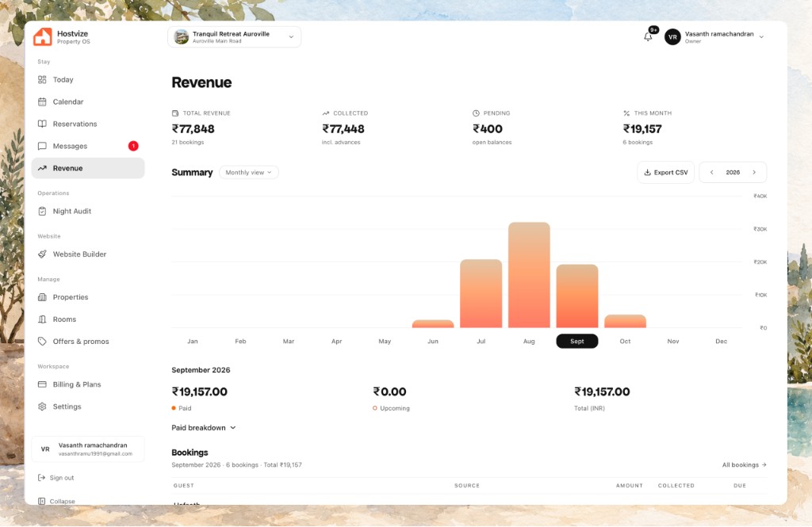Click the Collapse sidebar icon
Viewport: 812px width, 527px height.
41,501
